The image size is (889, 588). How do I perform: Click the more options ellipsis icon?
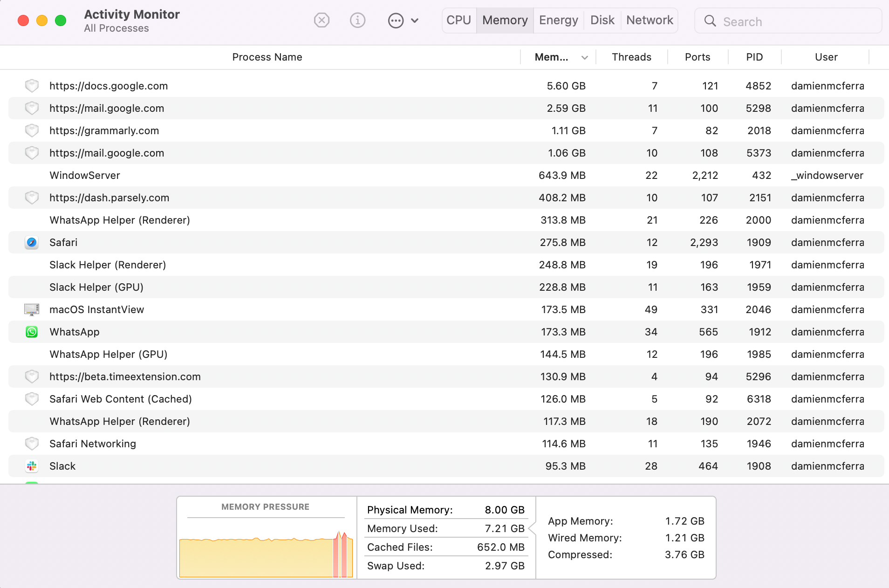(396, 21)
